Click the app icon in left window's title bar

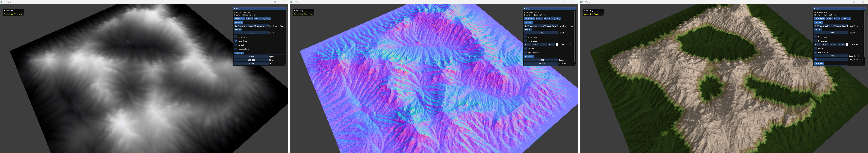2,2
